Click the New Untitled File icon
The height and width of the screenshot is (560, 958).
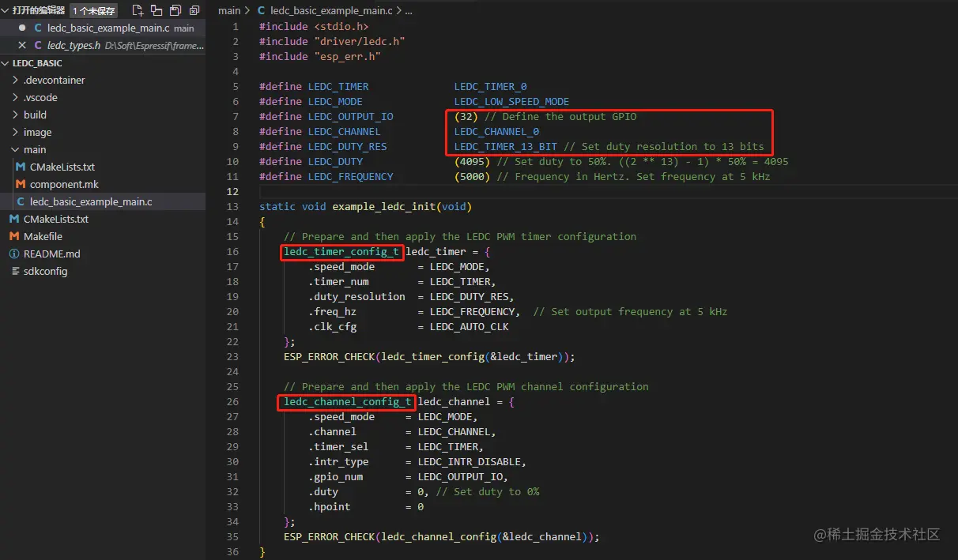click(138, 10)
